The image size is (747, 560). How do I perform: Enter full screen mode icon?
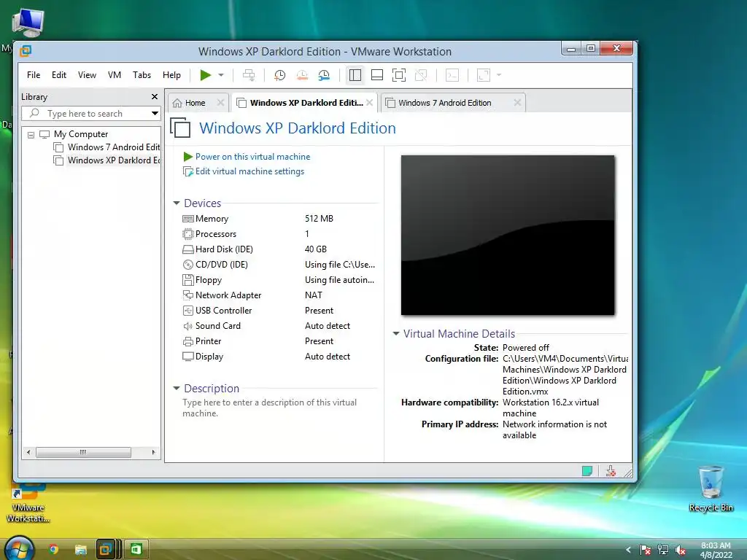tap(399, 75)
